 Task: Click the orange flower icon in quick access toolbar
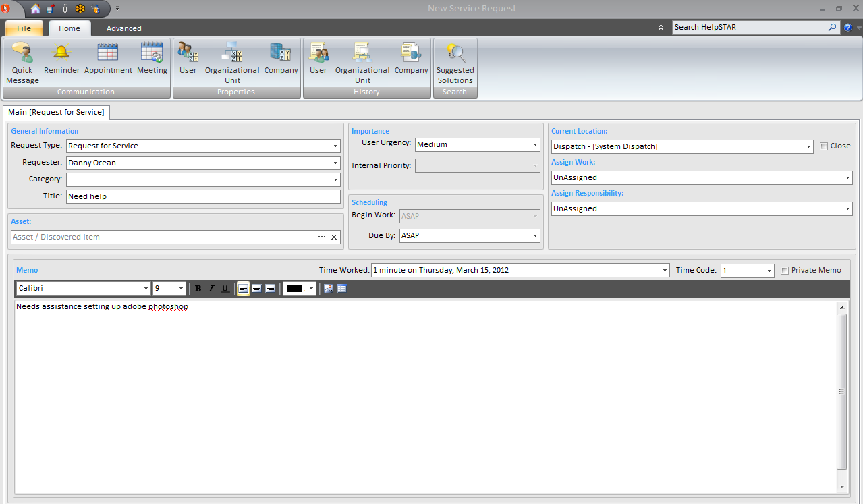80,9
